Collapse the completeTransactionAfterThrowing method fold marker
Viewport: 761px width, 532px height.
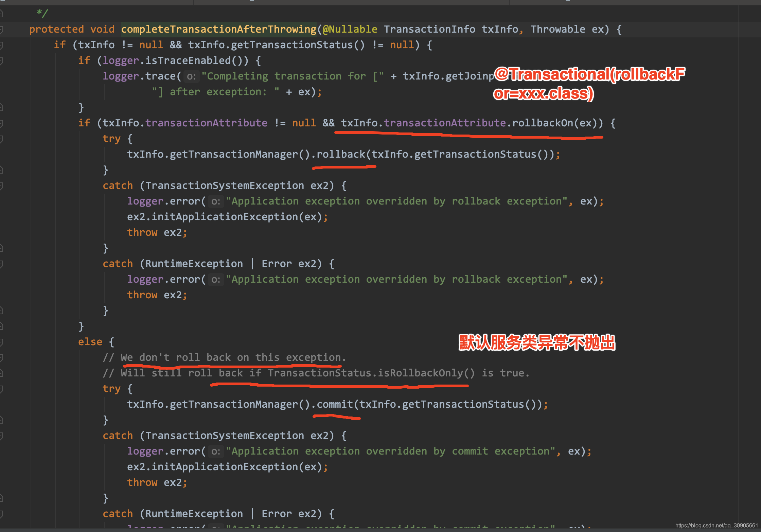(x=1, y=30)
